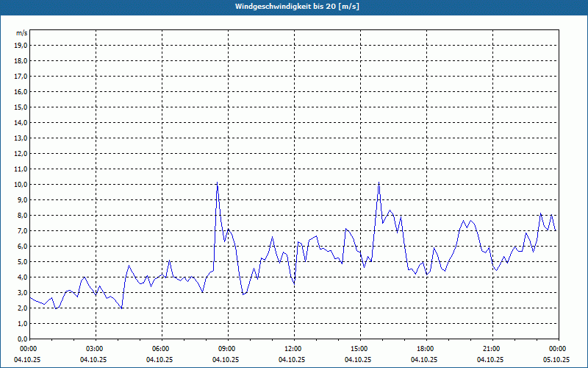Select the 0,0 y-axis label
This screenshot has width=588, height=368.
(x=22, y=339)
